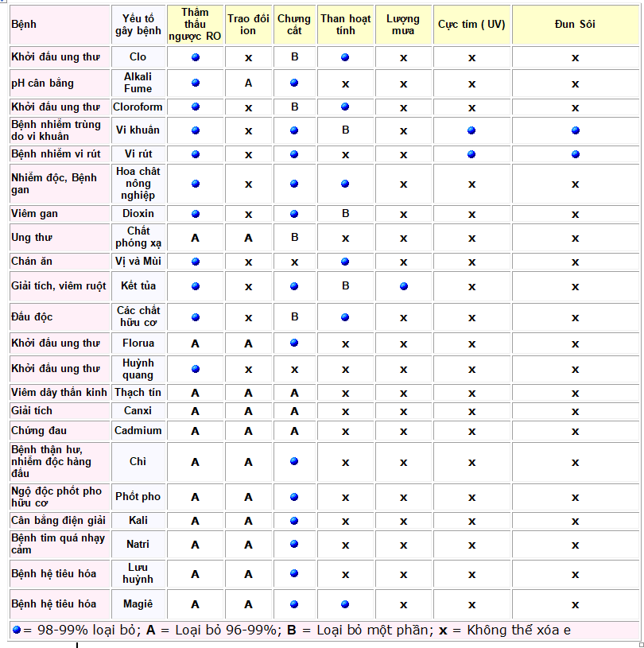This screenshot has height=648, width=644.
Task: Click the "Kết tủa" factor cell
Action: pos(138,286)
